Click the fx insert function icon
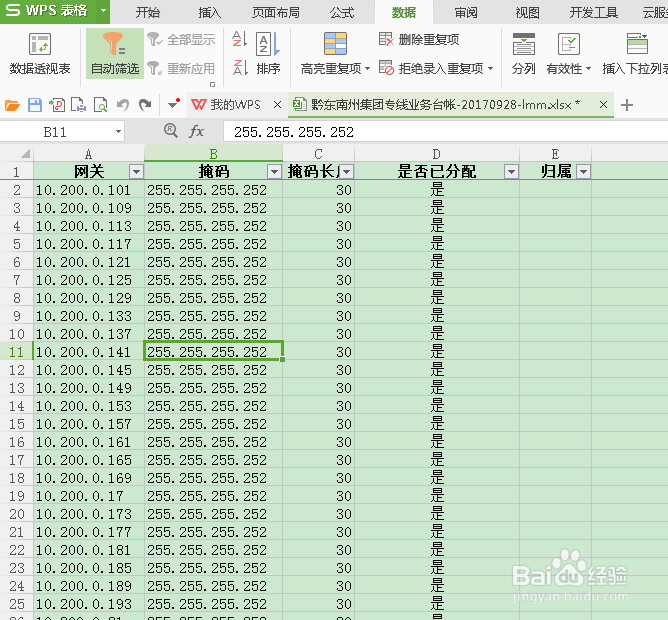The width and height of the screenshot is (668, 620). click(196, 131)
